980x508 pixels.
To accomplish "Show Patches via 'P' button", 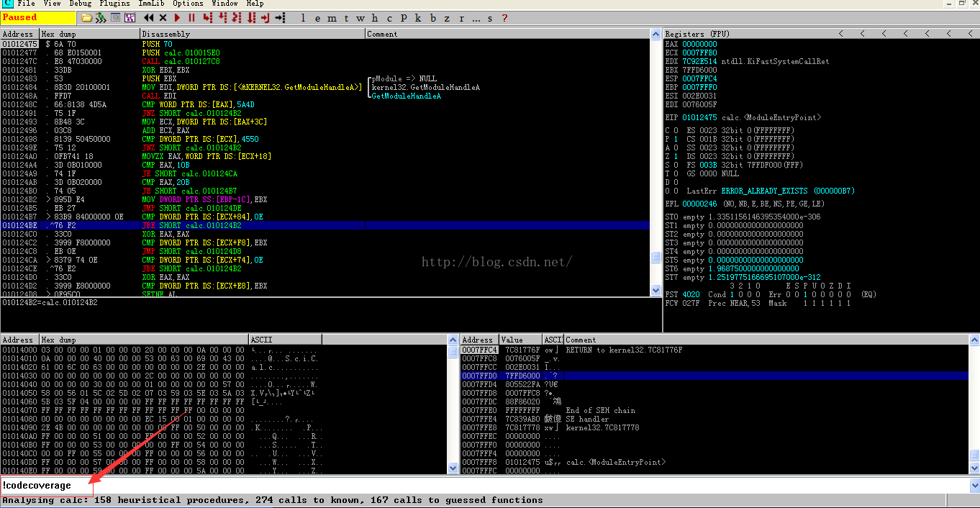I will [x=404, y=18].
